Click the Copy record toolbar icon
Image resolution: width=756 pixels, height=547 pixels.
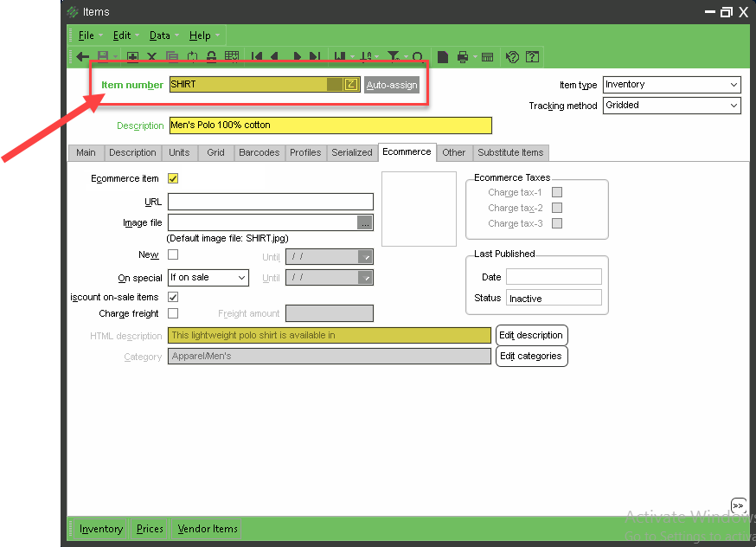pyautogui.click(x=172, y=57)
